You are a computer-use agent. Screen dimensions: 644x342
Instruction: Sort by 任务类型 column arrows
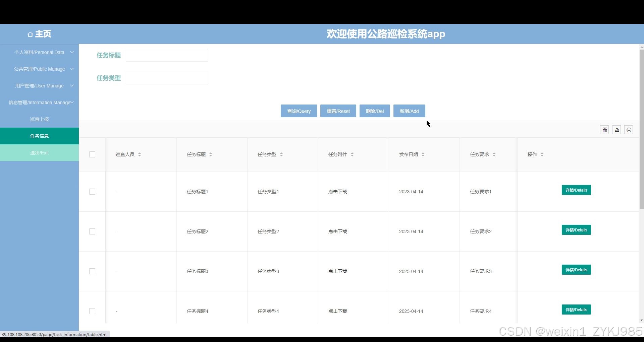pos(281,154)
